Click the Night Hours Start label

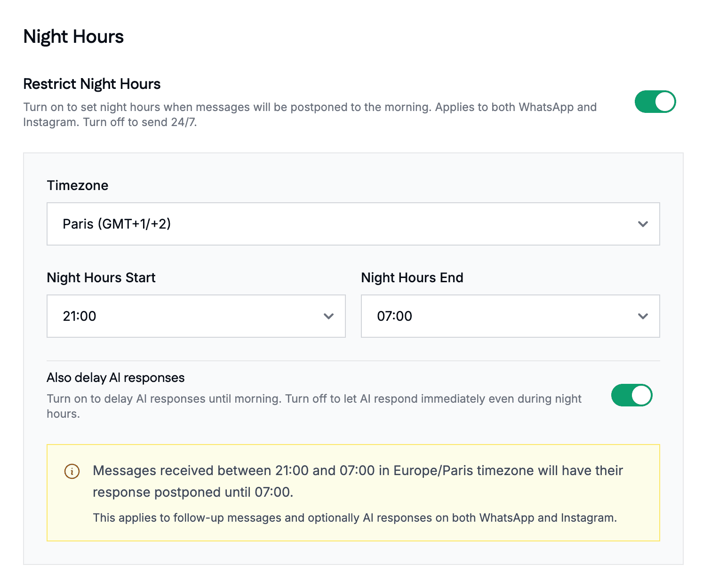pyautogui.click(x=101, y=278)
